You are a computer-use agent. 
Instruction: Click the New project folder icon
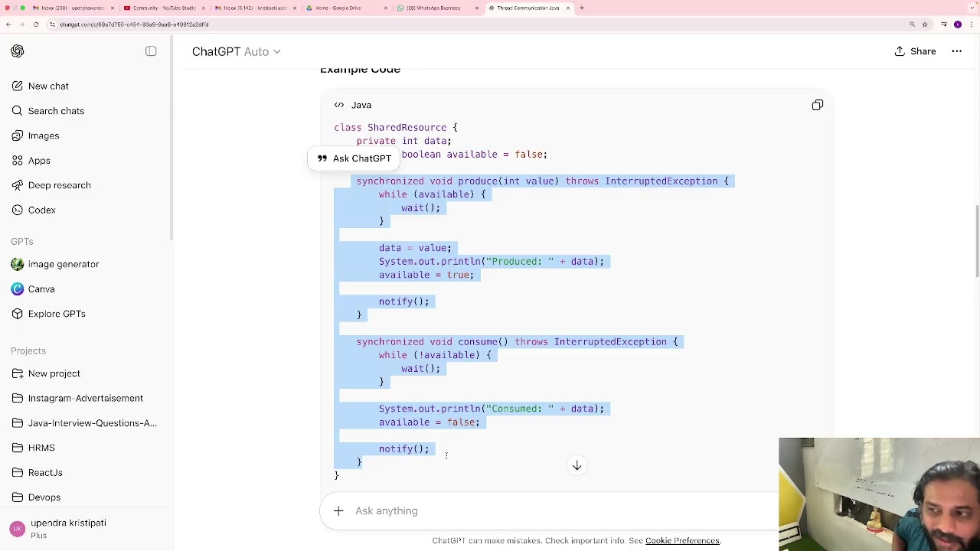pyautogui.click(x=18, y=373)
